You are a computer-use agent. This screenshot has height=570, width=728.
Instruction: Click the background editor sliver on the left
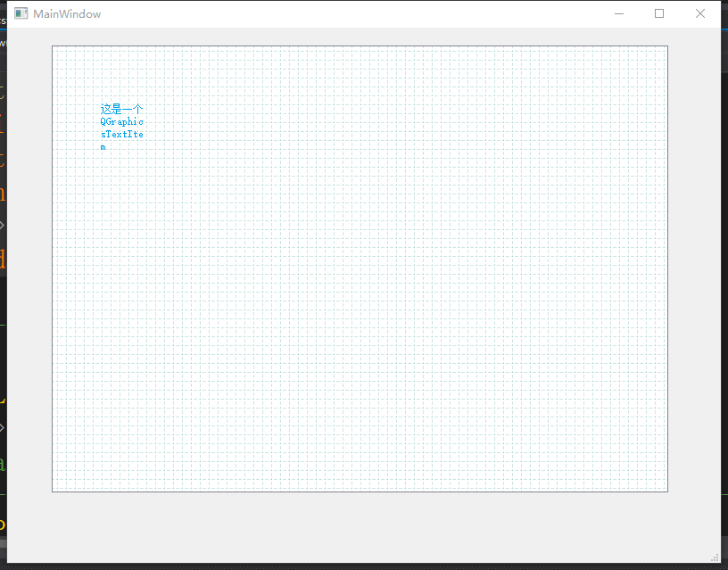(3, 268)
